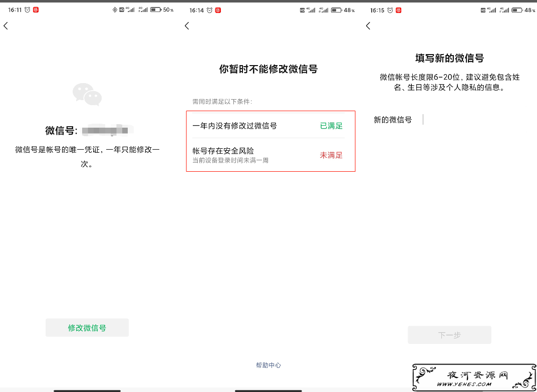Viewport: 537px width, 392px height.
Task: Tap the red app icon beside 16:15
Action: [398, 11]
